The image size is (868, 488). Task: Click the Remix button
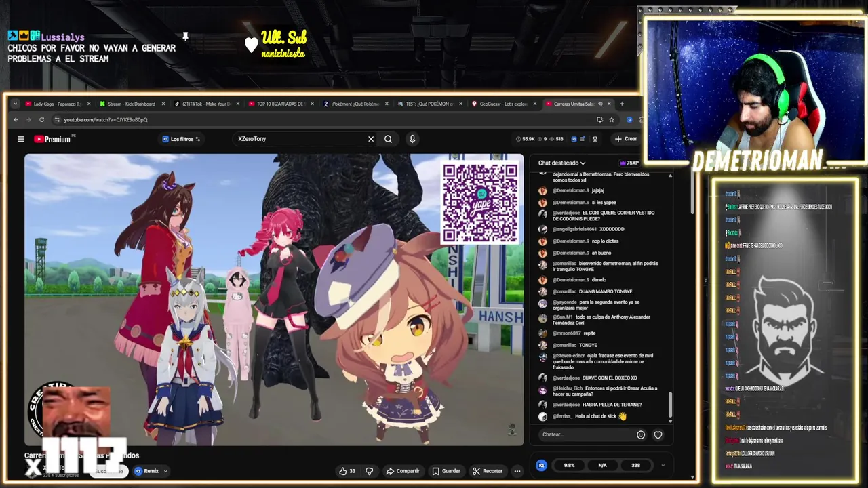pyautogui.click(x=146, y=471)
